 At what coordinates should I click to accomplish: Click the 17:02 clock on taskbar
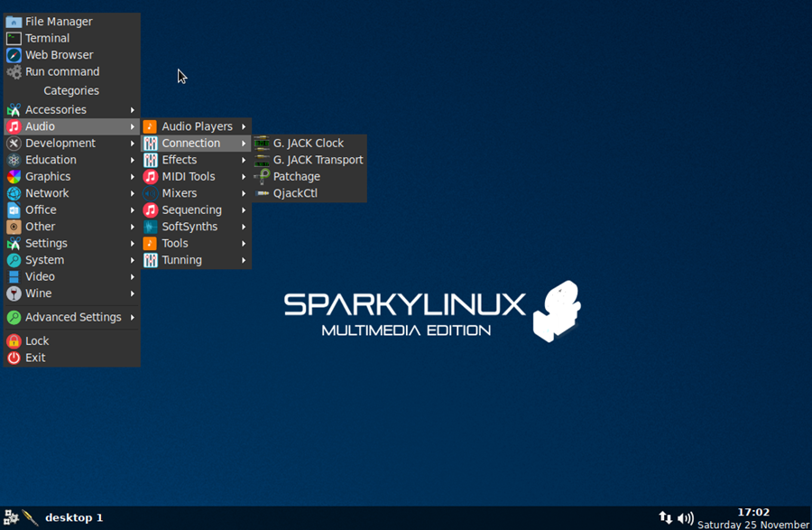point(753,512)
